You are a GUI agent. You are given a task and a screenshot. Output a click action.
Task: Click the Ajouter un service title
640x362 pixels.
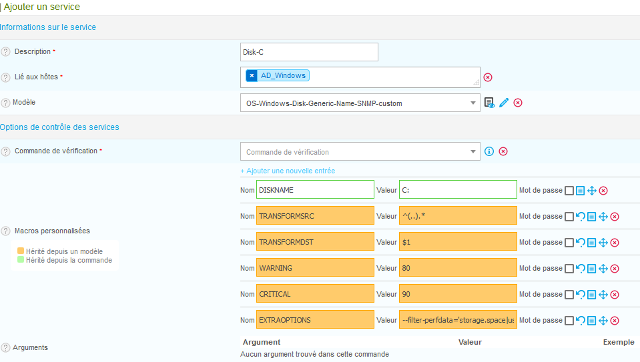(42, 7)
